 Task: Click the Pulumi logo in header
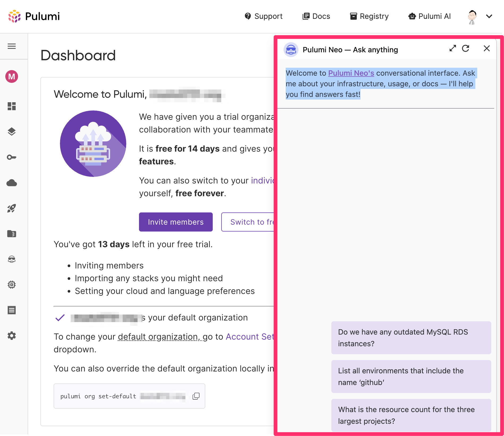coord(34,16)
